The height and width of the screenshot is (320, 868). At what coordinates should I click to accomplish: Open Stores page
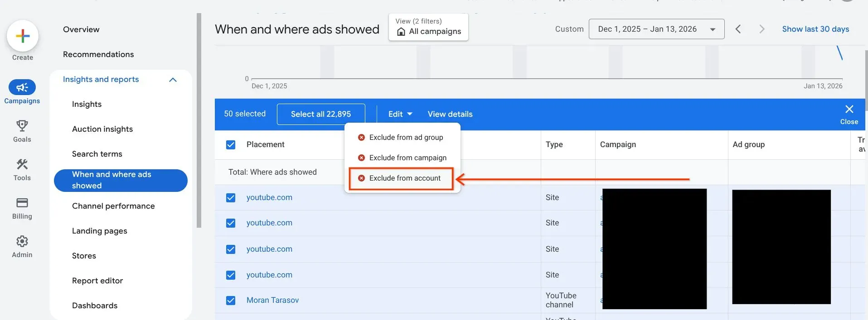84,256
